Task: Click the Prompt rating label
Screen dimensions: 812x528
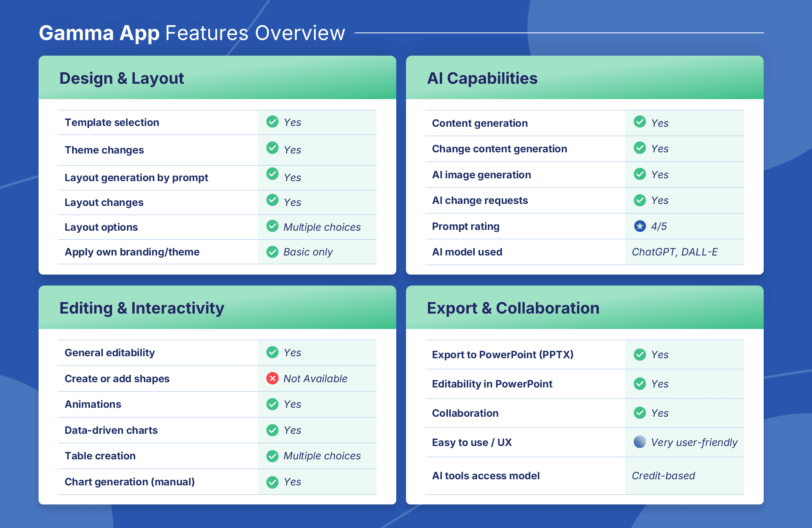Action: (x=466, y=226)
